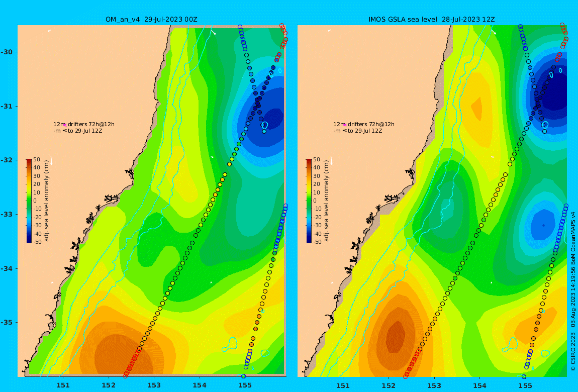Click the -35 latitude tick label
The width and height of the screenshot is (578, 392).
(x=7, y=323)
